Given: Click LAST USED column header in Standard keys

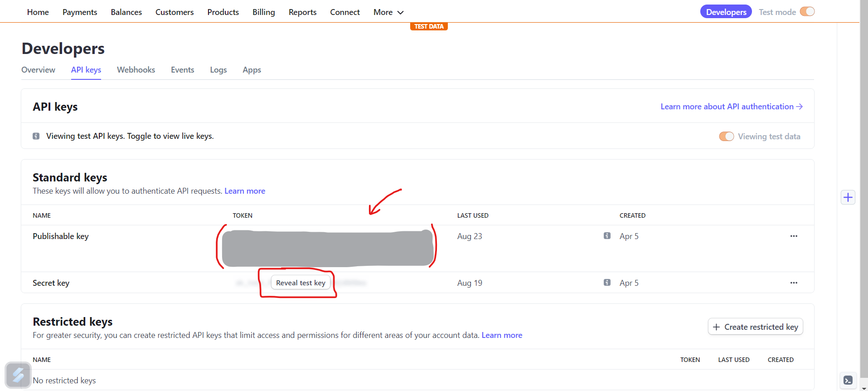Looking at the screenshot, I should click(x=473, y=215).
